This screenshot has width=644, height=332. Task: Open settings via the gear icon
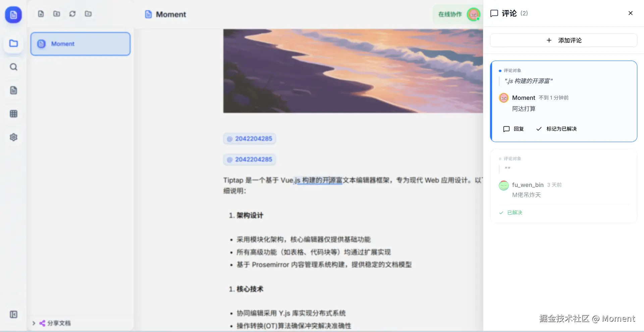13,137
